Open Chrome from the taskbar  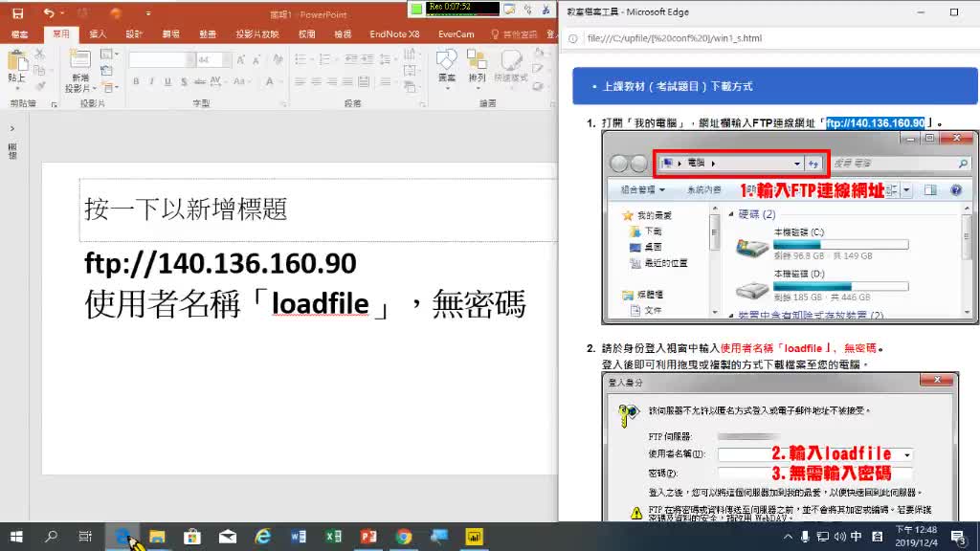click(x=404, y=537)
